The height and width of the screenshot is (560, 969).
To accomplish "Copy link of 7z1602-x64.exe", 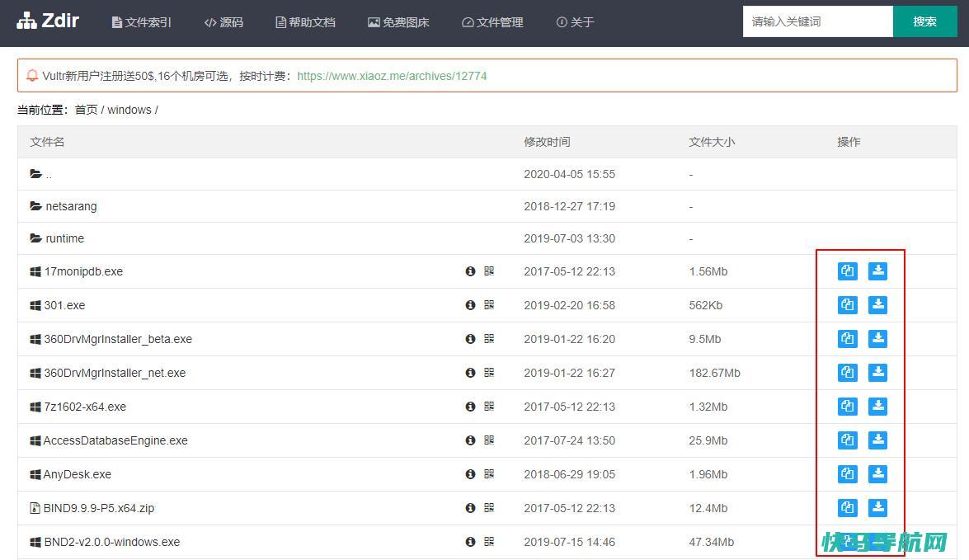I will click(x=847, y=407).
